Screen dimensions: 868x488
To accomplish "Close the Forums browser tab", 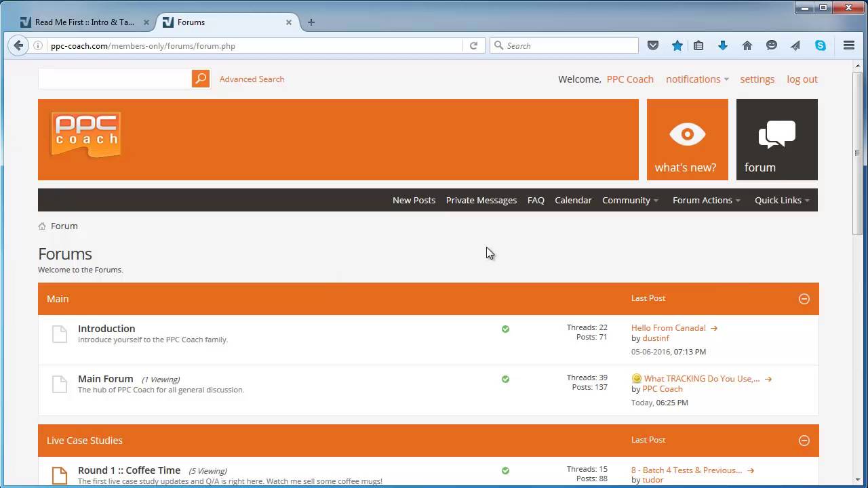I will point(288,22).
